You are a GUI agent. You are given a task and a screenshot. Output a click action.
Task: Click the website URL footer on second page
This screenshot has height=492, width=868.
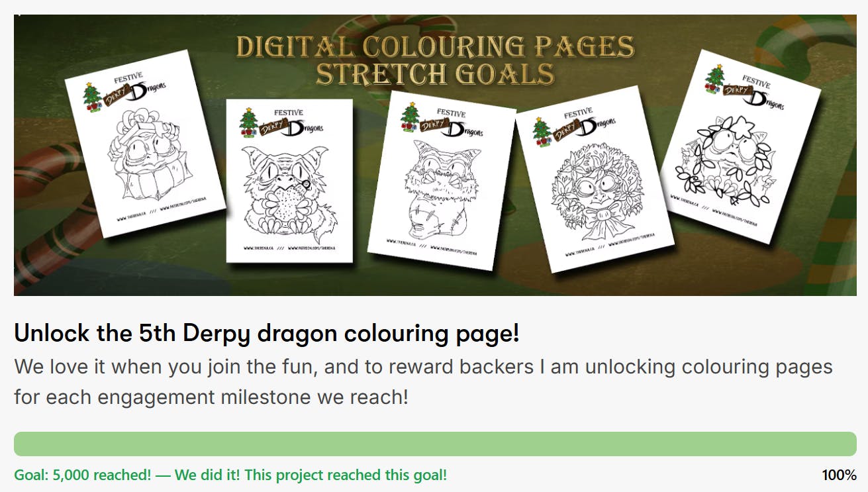pyautogui.click(x=289, y=248)
